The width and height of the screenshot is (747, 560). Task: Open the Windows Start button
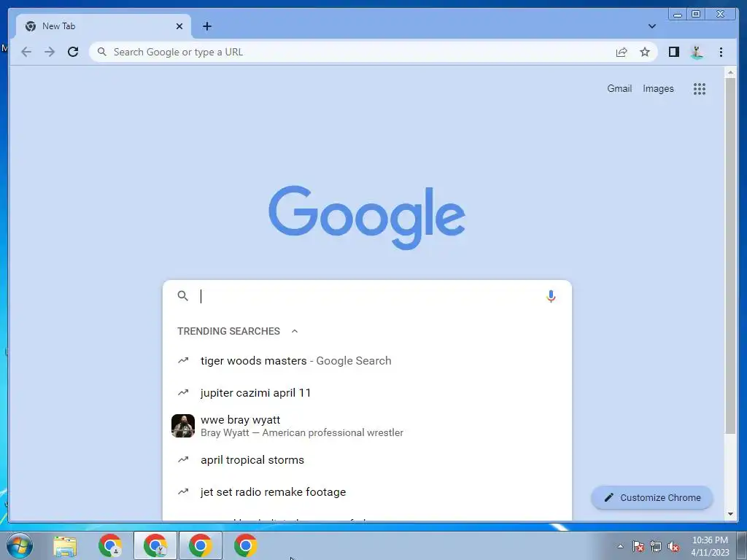pyautogui.click(x=20, y=545)
